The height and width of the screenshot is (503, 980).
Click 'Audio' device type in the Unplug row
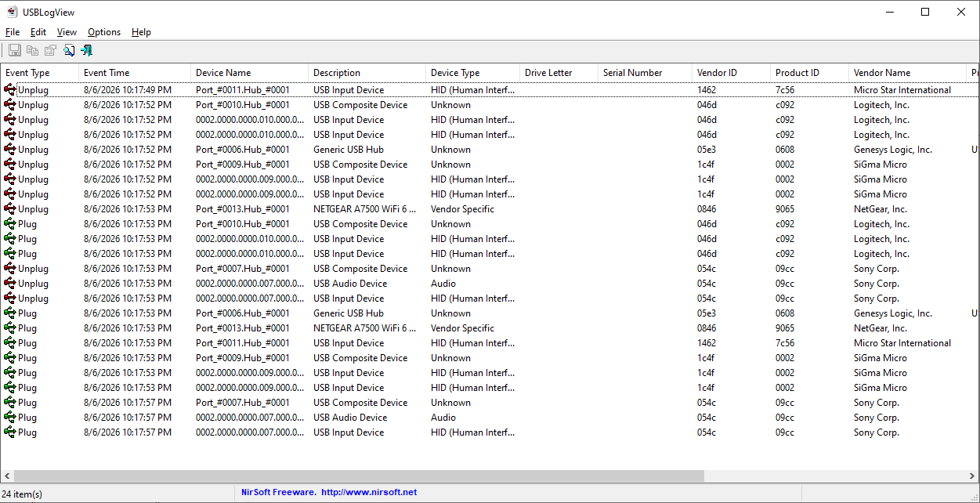click(x=443, y=284)
